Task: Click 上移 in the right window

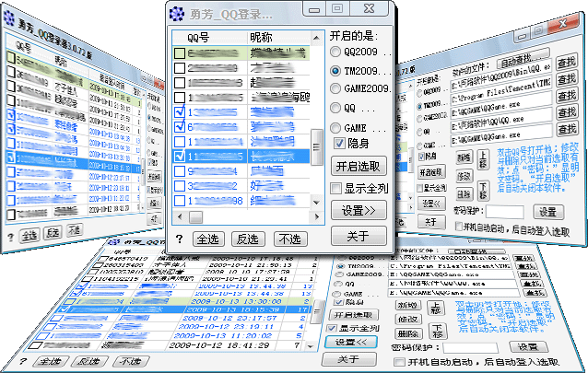Action: click(x=483, y=159)
